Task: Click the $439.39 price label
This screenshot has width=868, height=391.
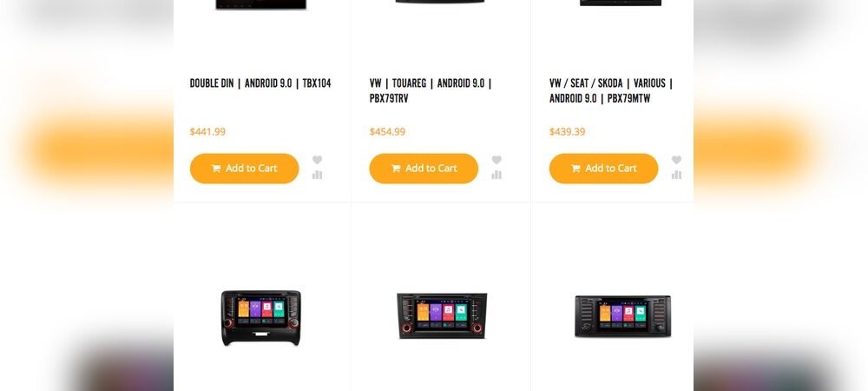Action: click(567, 132)
